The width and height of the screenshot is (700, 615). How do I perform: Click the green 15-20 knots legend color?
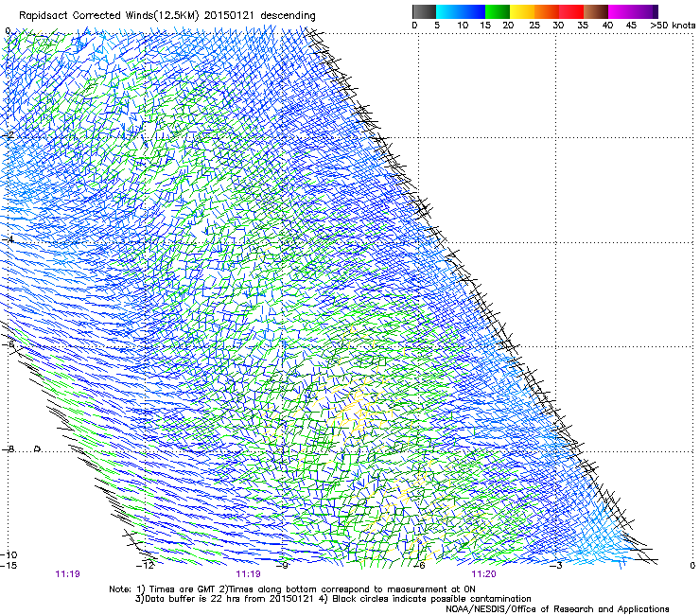(x=498, y=11)
